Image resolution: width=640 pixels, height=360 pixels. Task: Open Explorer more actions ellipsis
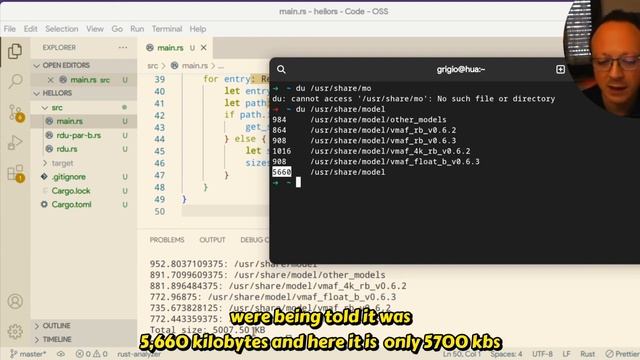tap(123, 47)
